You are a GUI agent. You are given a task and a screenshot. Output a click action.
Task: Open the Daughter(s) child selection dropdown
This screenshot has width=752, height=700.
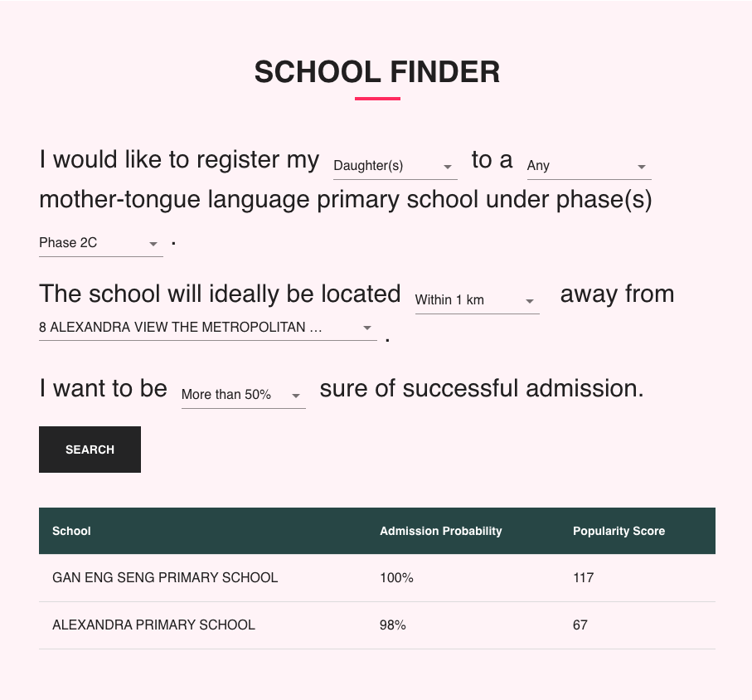pos(395,166)
